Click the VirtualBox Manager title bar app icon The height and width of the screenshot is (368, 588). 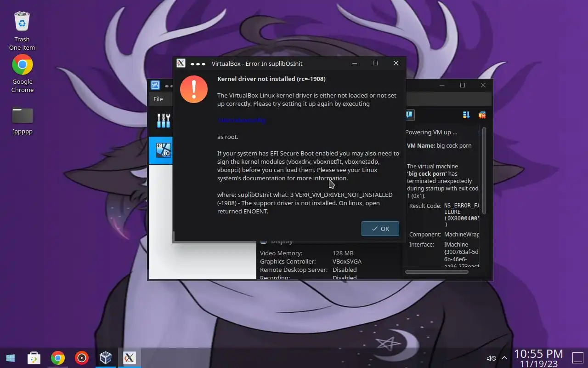point(155,86)
